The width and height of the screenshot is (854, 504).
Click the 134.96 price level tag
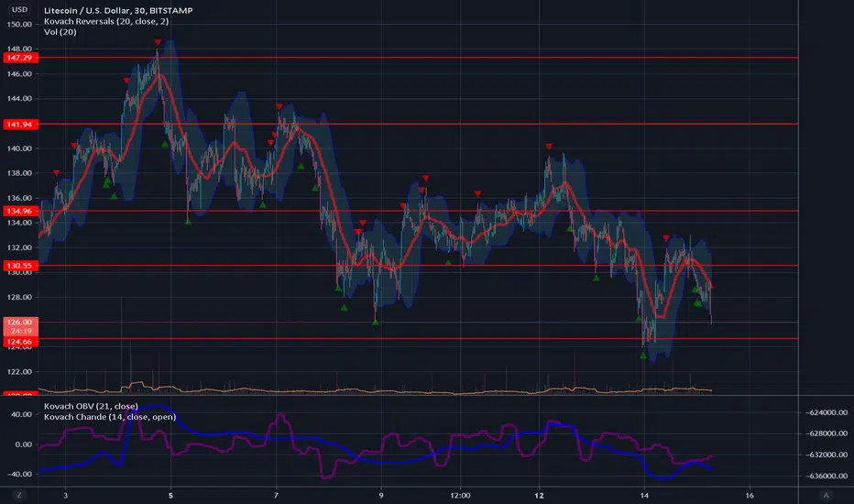(x=20, y=211)
